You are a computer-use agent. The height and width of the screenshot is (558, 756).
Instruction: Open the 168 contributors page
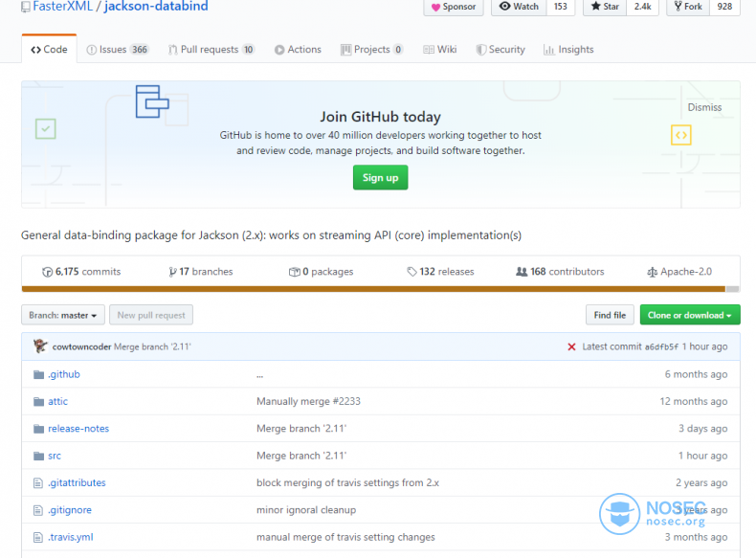(560, 272)
